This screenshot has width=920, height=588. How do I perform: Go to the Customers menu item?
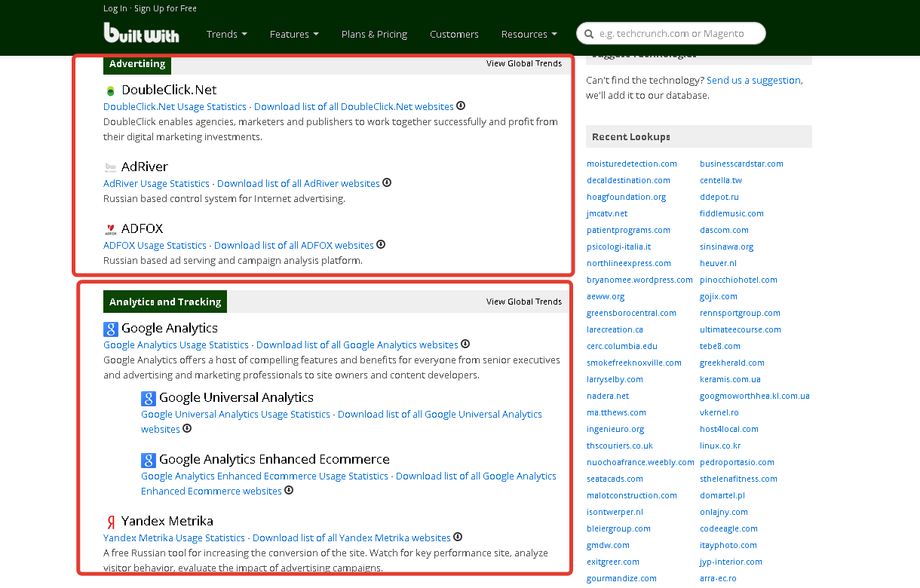(454, 34)
